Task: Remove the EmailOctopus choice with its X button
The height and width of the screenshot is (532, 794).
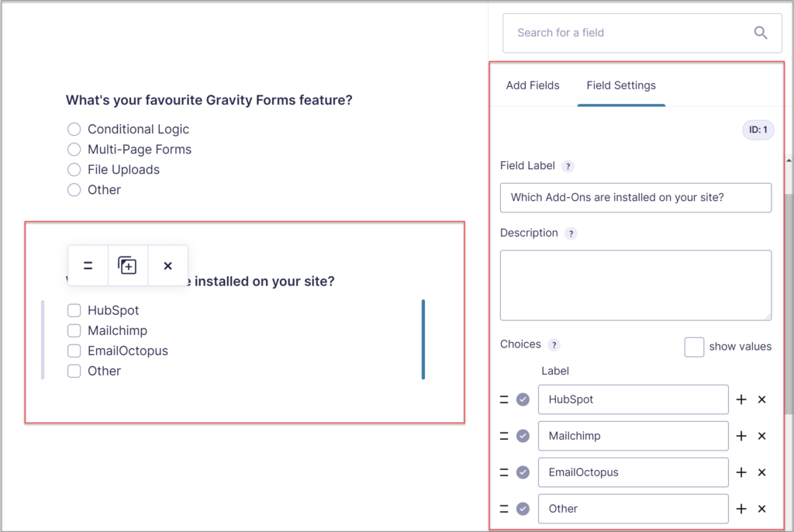Action: coord(760,472)
